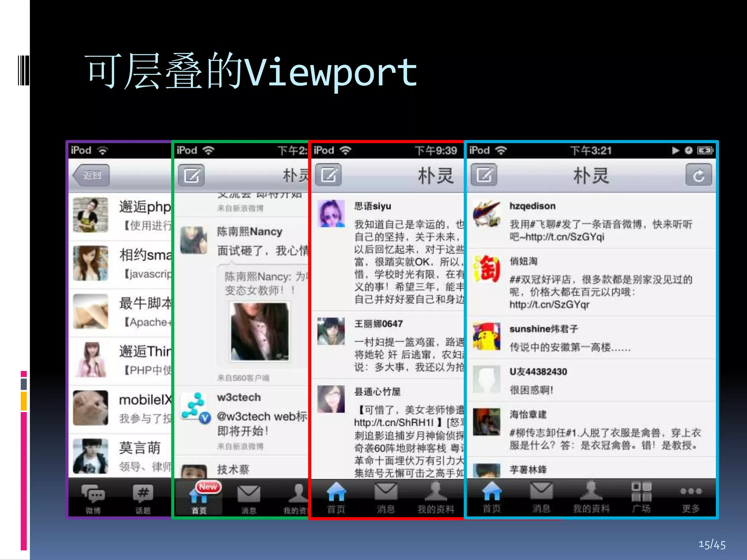This screenshot has width=747, height=560.
Task: Click 陈南熙Nancy avatar in green panel
Action: pyautogui.click(x=194, y=240)
